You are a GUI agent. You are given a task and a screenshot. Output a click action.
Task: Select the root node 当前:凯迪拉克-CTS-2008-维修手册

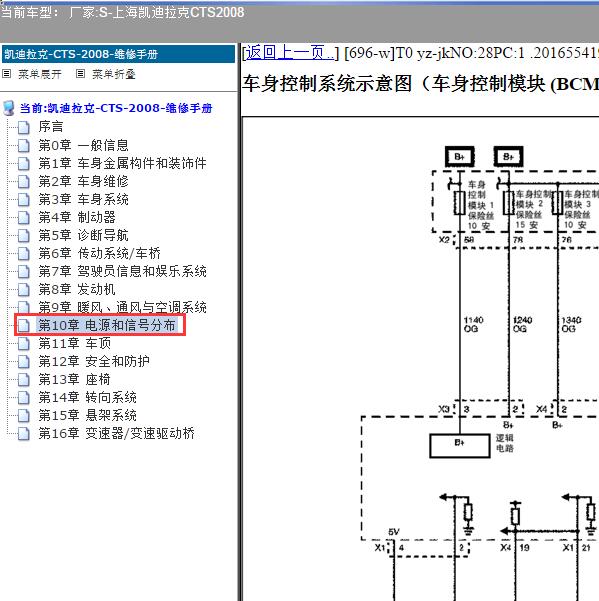(x=116, y=108)
